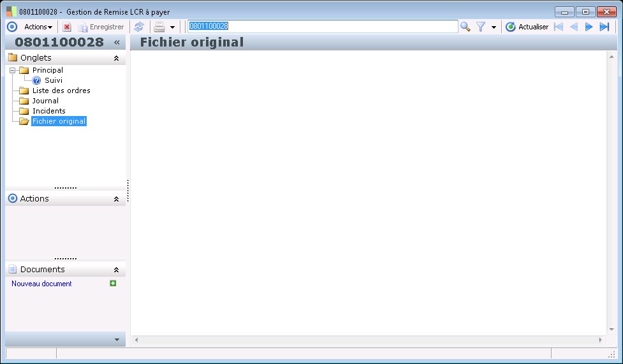Select the Liste des ordres tab item
The height and width of the screenshot is (364, 623).
click(x=61, y=91)
